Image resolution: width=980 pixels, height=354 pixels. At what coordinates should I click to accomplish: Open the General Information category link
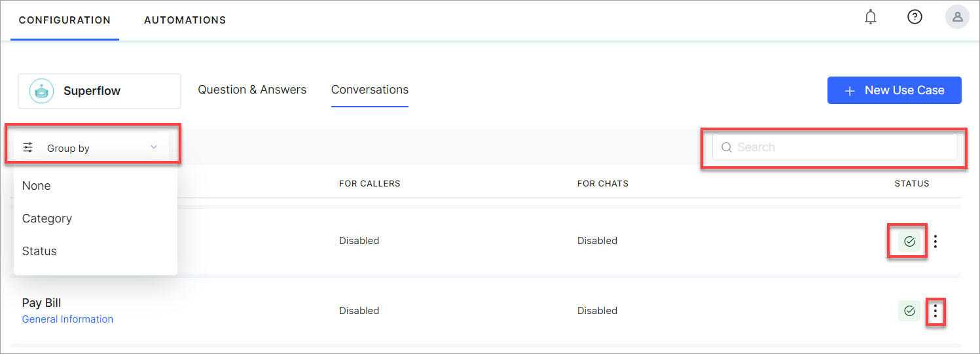point(67,319)
